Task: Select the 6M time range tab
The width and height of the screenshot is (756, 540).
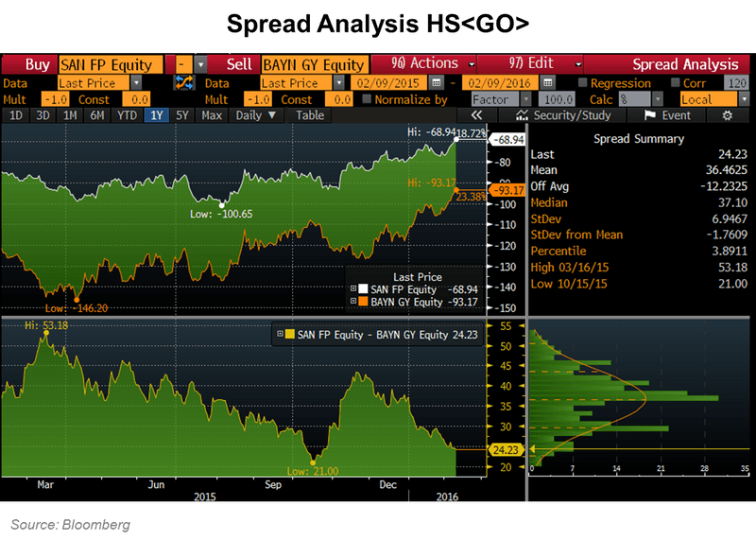Action: click(96, 115)
